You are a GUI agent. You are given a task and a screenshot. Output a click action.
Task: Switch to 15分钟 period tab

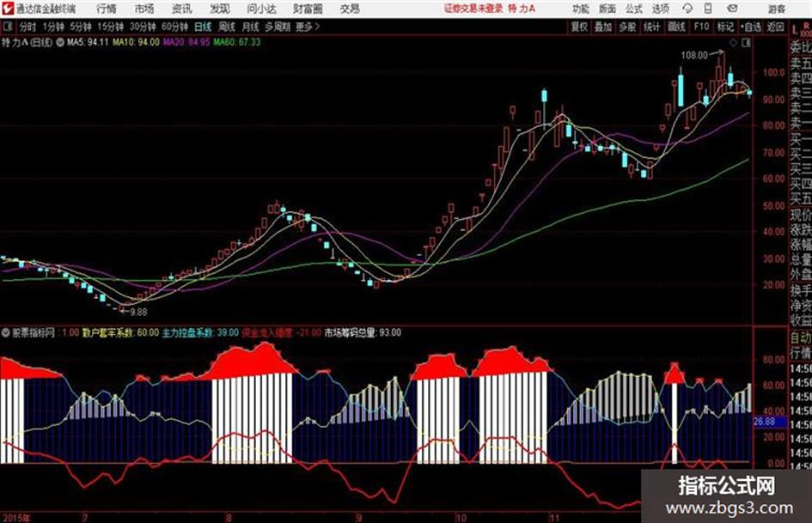tap(110, 27)
